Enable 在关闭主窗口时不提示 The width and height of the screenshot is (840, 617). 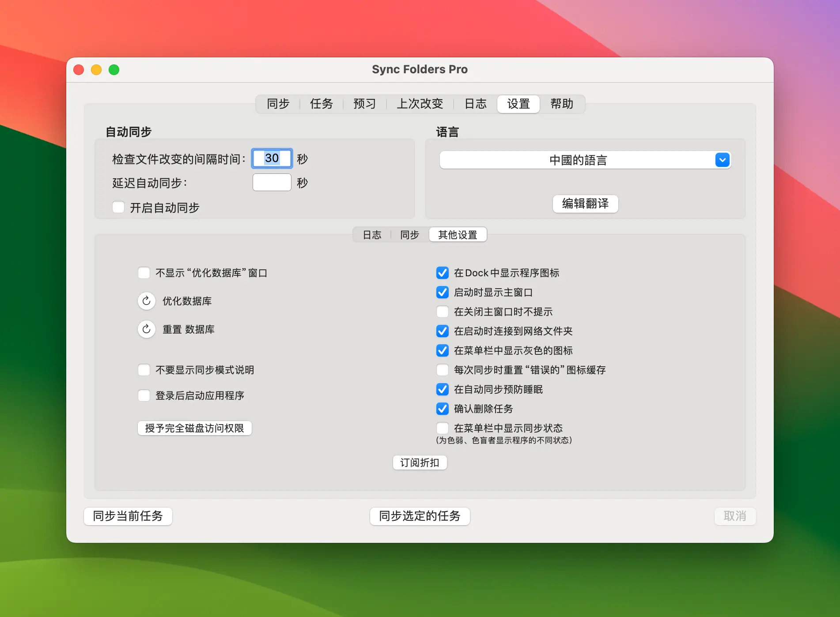[x=442, y=312]
